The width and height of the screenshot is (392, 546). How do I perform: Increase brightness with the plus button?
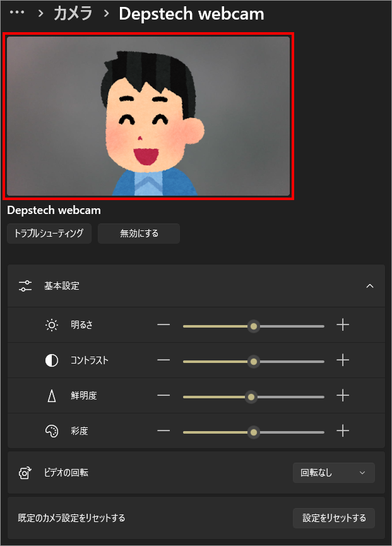click(x=343, y=325)
